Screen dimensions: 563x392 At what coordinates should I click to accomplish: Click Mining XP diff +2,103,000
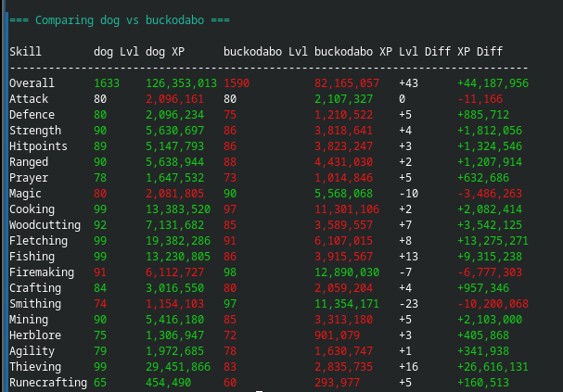tap(490, 320)
